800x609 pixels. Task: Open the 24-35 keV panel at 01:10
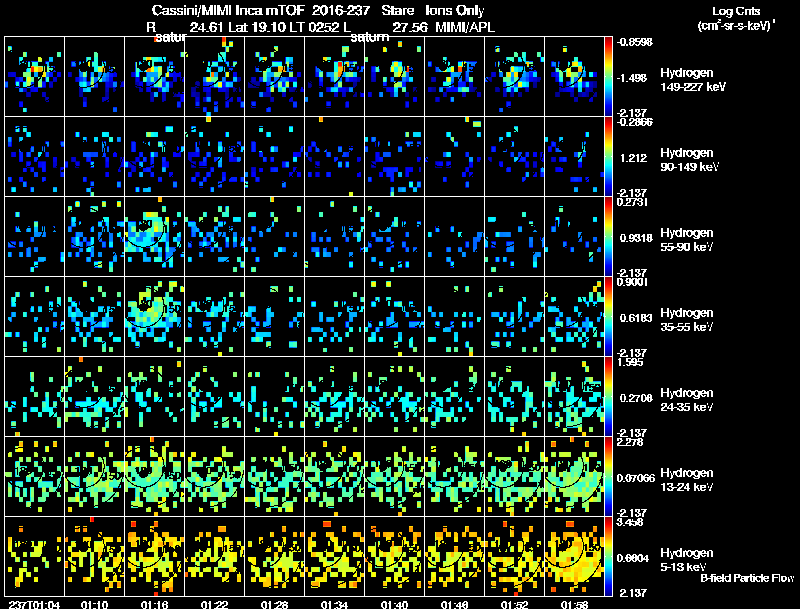tap(94, 396)
